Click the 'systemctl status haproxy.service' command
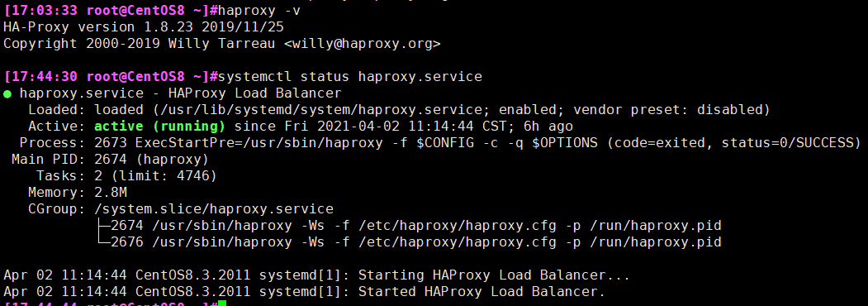Image resolution: width=868 pixels, height=306 pixels. [x=350, y=76]
